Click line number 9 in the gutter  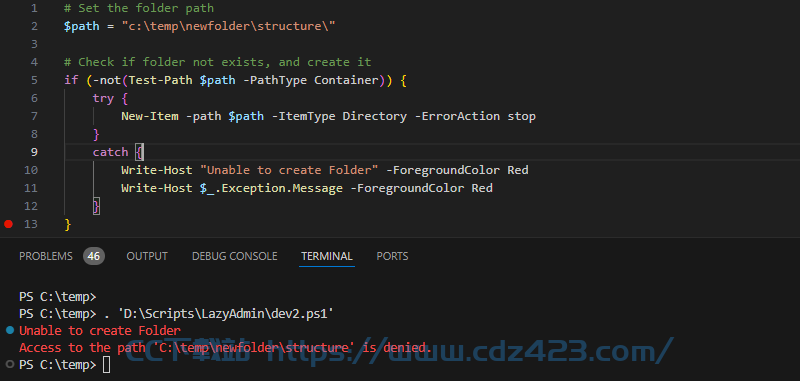[x=34, y=152]
